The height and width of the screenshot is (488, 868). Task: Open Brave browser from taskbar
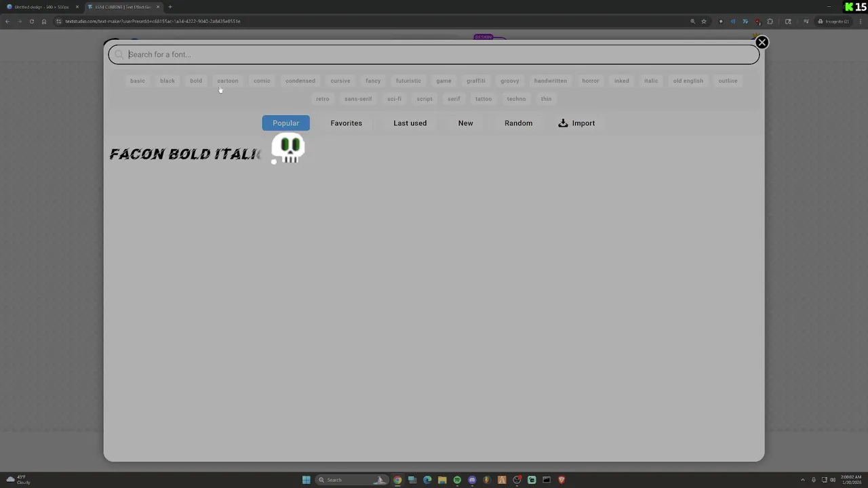click(561, 480)
